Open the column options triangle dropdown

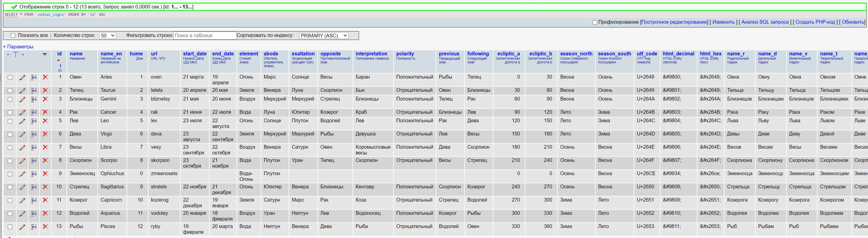point(44,54)
